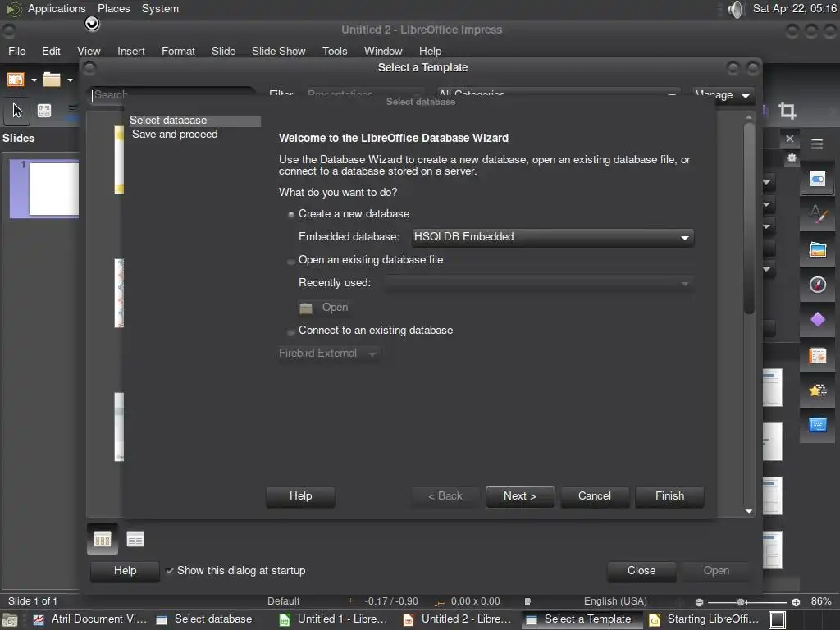
Task: Open the Animation deck in sidebar
Action: pos(818,390)
